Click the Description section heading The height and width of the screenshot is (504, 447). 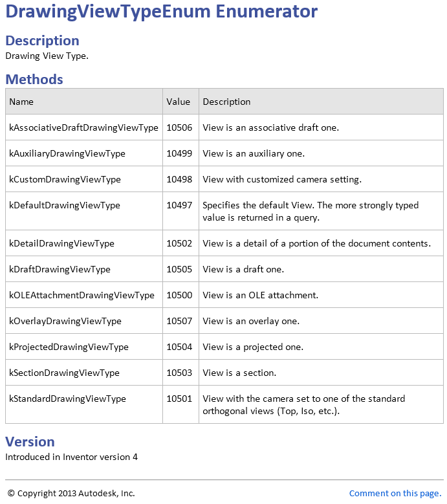tap(42, 40)
